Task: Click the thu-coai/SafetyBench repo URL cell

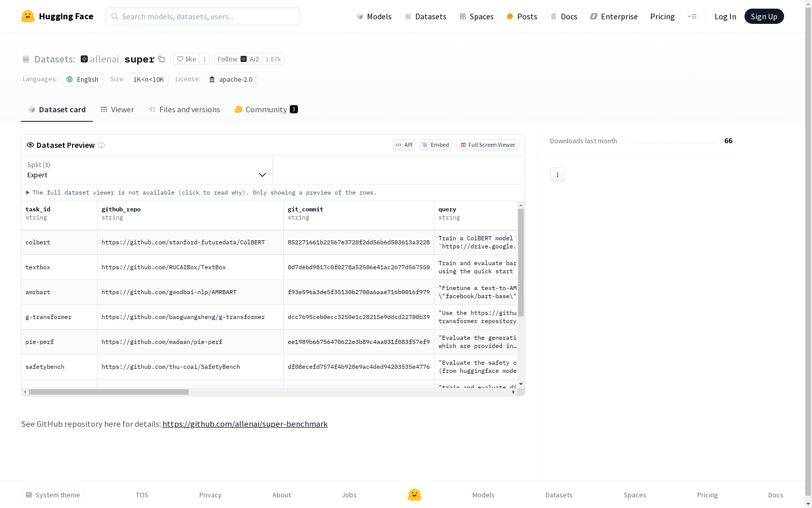Action: coord(190,367)
